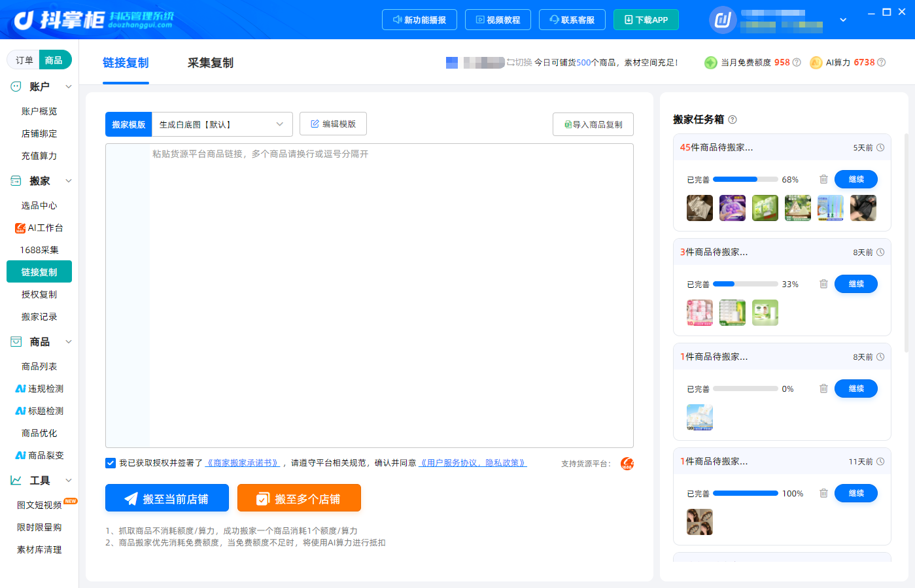Switch to the 采集复制 tab
The width and height of the screenshot is (915, 588).
pyautogui.click(x=211, y=63)
